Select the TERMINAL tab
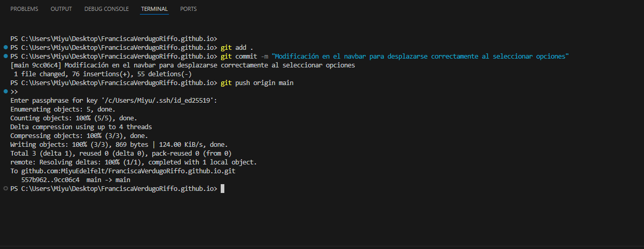 click(154, 9)
